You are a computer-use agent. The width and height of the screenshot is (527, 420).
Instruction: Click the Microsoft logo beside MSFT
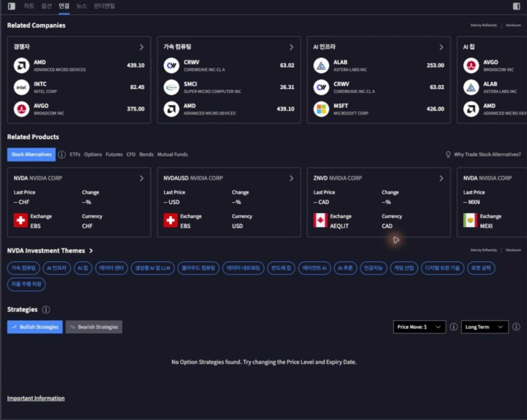[x=321, y=109]
